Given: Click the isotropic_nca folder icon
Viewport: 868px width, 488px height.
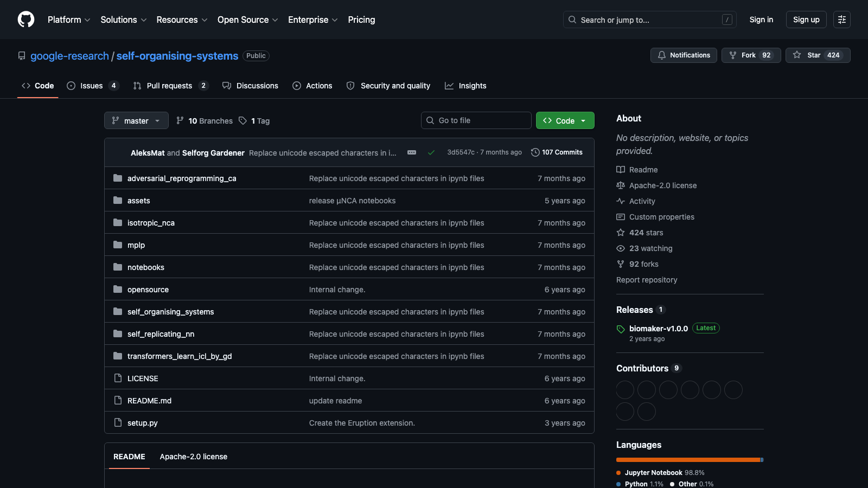Looking at the screenshot, I should 118,222.
